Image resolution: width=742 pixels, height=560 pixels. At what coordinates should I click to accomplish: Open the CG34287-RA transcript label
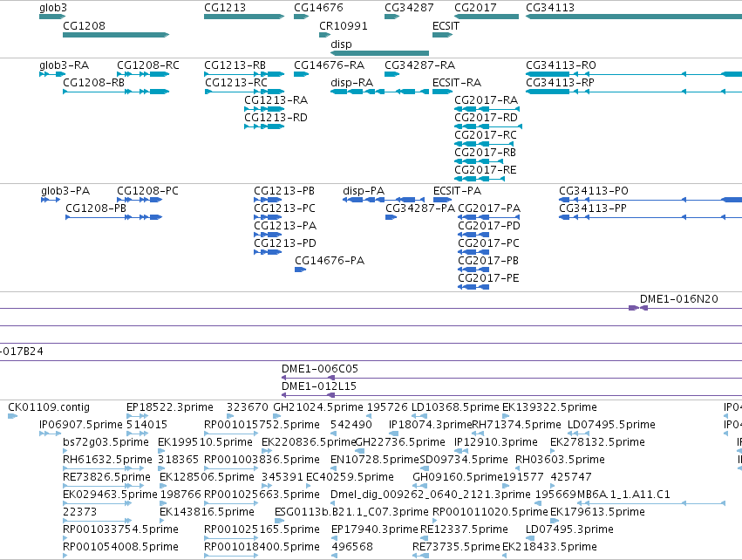(419, 65)
